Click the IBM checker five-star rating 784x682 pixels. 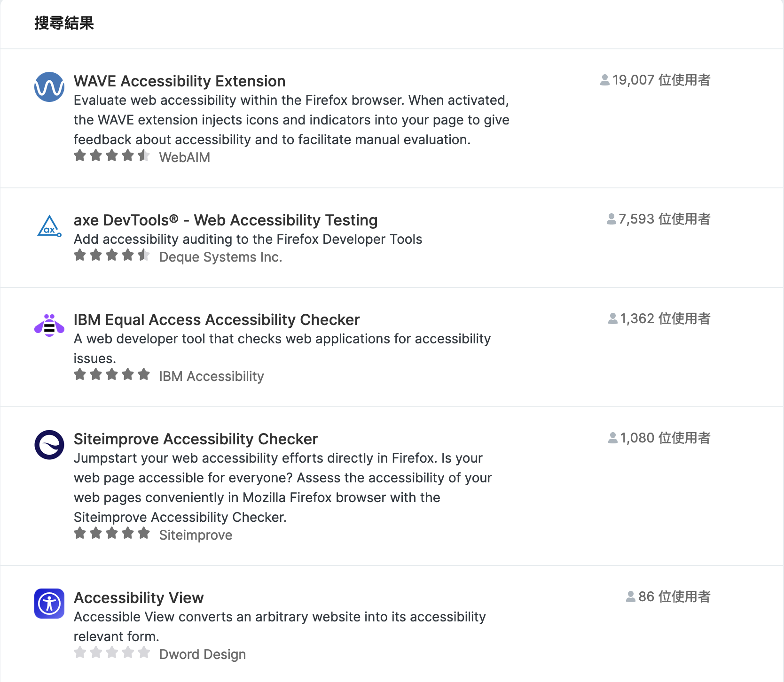(x=112, y=374)
